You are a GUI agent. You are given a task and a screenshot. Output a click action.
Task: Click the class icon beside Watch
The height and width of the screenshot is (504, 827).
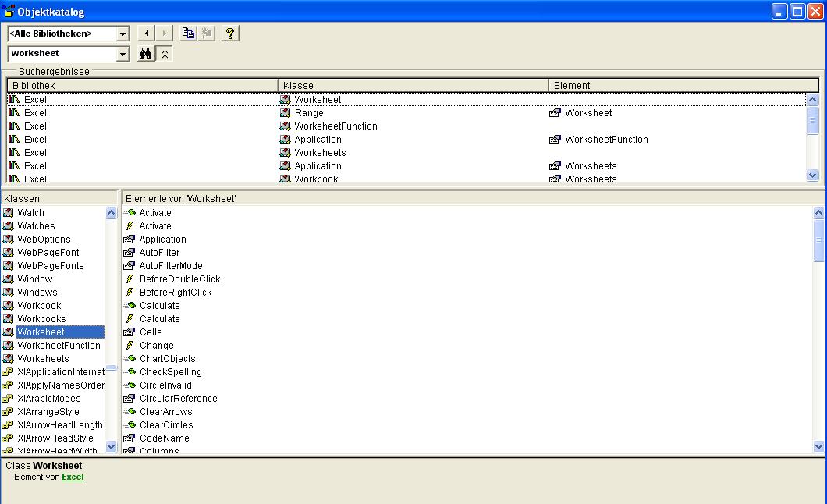(9, 212)
